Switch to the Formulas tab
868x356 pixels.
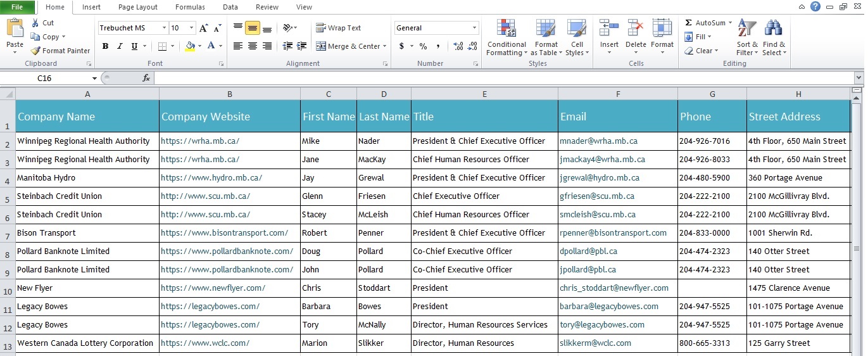(190, 7)
